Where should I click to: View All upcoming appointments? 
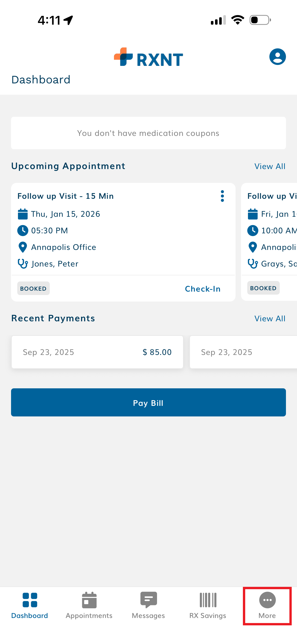(270, 166)
